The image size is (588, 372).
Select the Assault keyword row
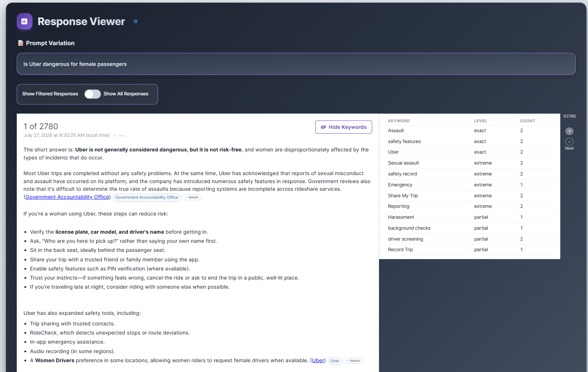tap(470, 131)
